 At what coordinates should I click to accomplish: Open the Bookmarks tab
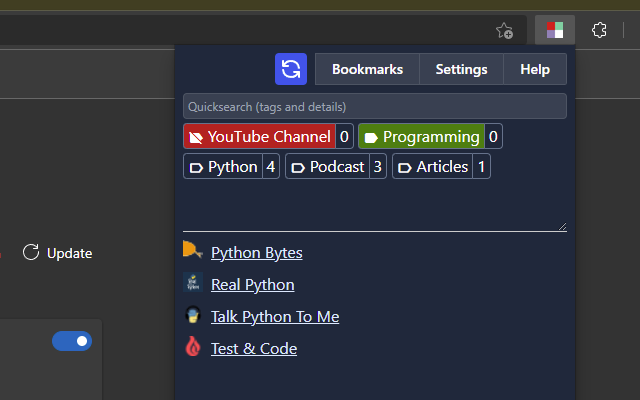[367, 69]
